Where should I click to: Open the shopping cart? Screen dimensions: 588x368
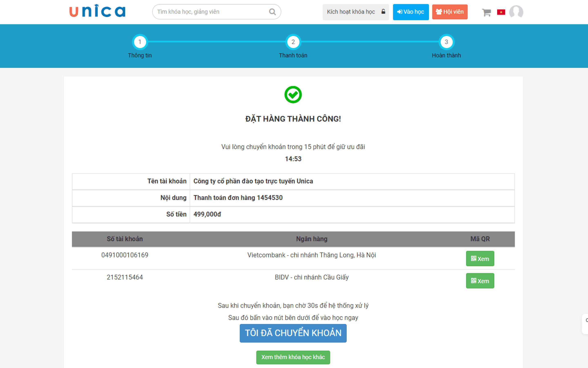point(487,12)
